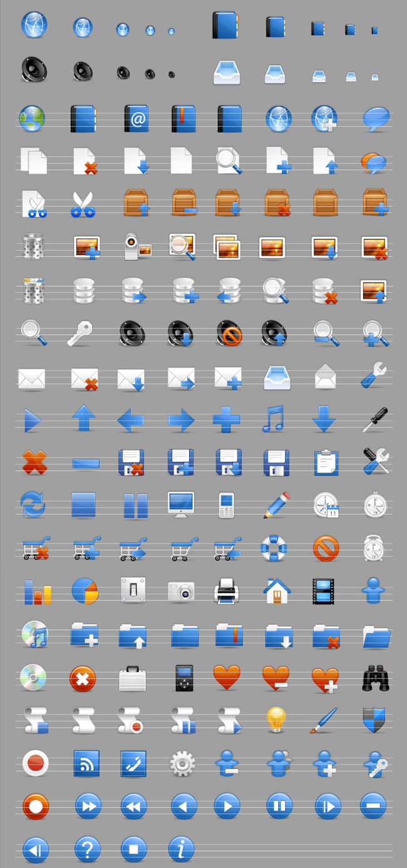Click the shopping cart with red X
The image size is (407, 868).
pos(36,548)
